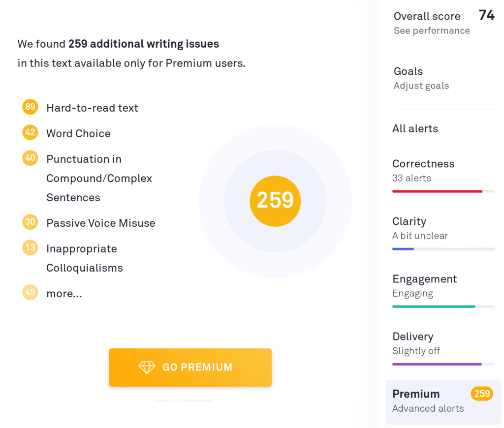Viewport: 504px width, 428px height.
Task: Select the Delivery category
Action: 416,342
